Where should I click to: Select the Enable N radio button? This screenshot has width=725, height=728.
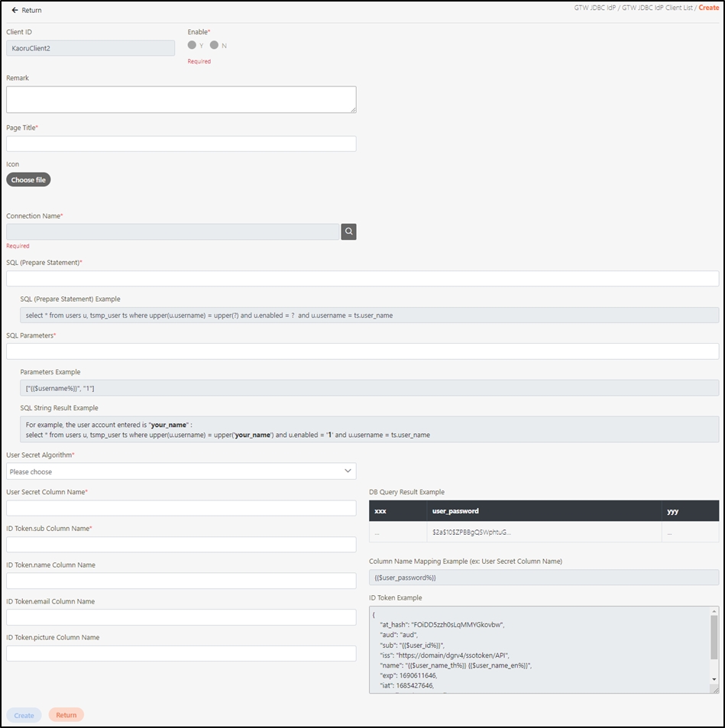[x=215, y=45]
